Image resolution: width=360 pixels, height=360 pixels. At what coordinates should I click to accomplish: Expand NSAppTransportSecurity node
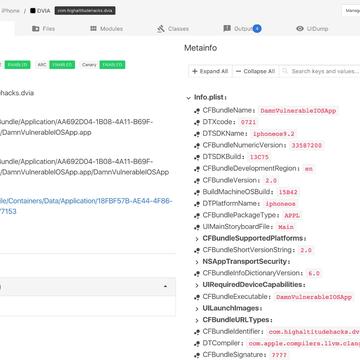tap(197, 262)
